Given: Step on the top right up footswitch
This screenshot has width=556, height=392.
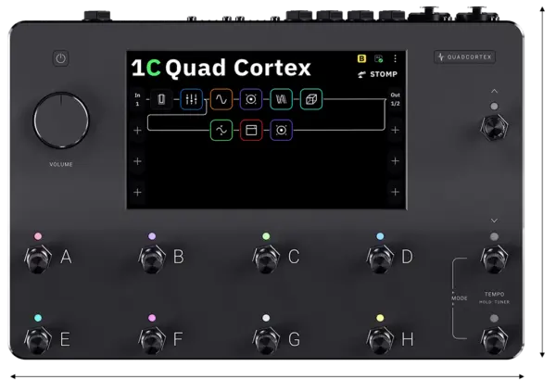Looking at the screenshot, I should click(494, 127).
